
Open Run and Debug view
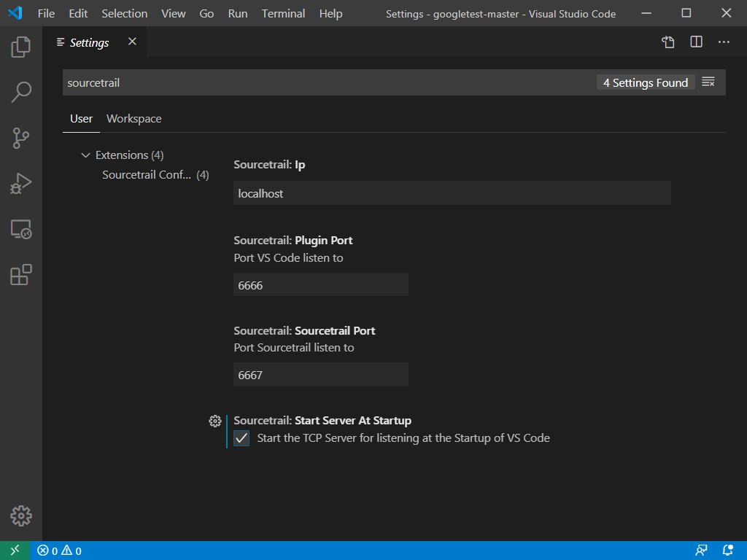click(21, 183)
